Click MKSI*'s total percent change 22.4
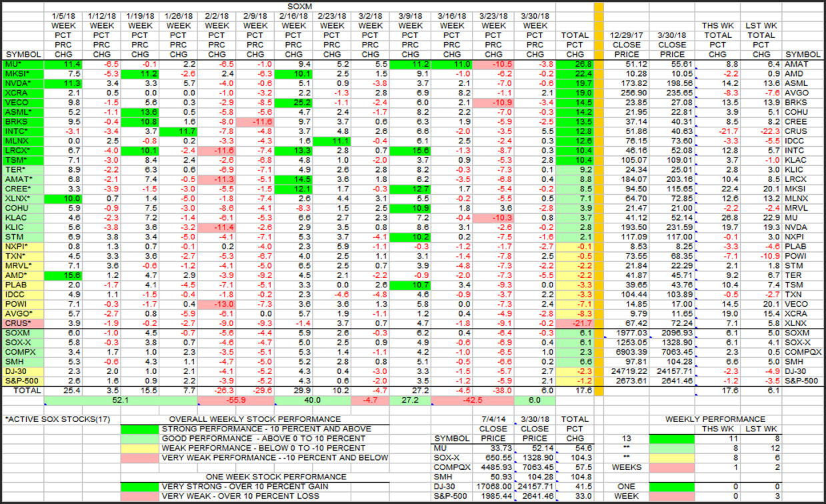Screen dimensions: 826x504 [x=574, y=73]
